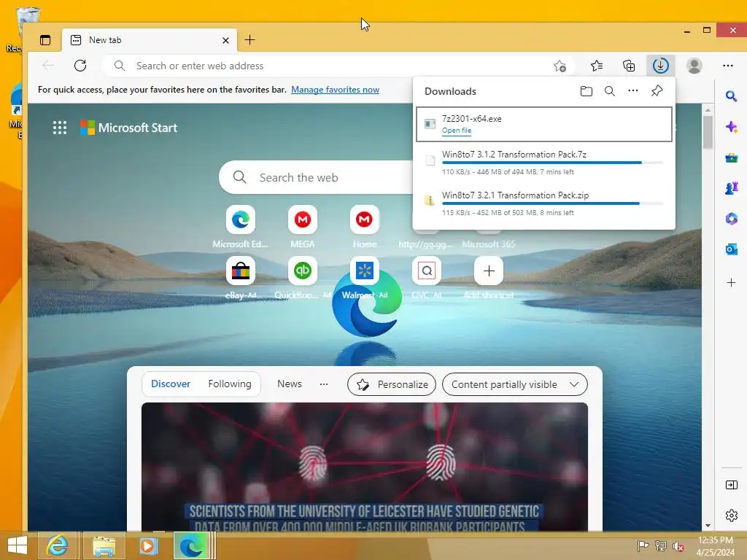747x560 pixels.
Task: Open the user profile avatar
Action: coord(694,66)
